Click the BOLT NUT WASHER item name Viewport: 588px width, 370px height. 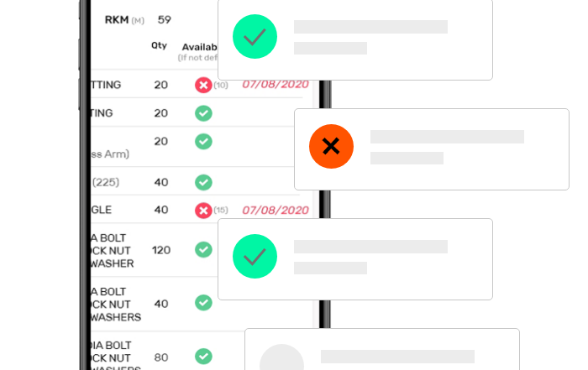112,251
